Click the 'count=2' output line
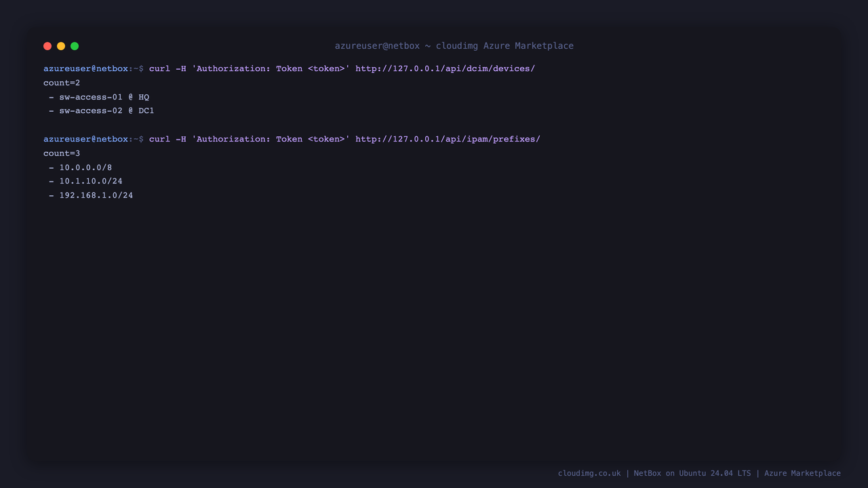868x488 pixels. coord(62,83)
